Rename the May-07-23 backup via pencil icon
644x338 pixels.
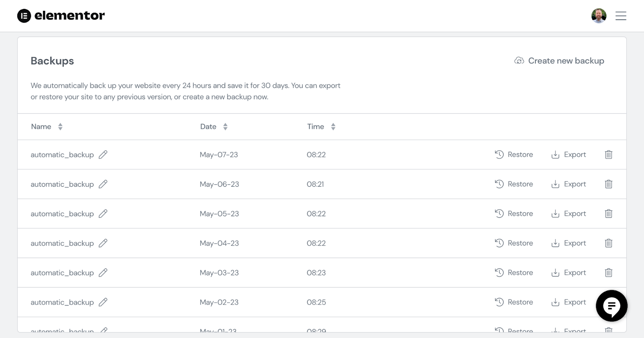click(x=103, y=155)
